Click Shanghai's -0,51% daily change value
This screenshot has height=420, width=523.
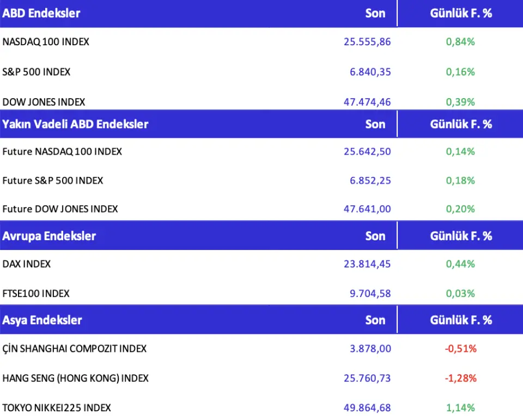(460, 349)
